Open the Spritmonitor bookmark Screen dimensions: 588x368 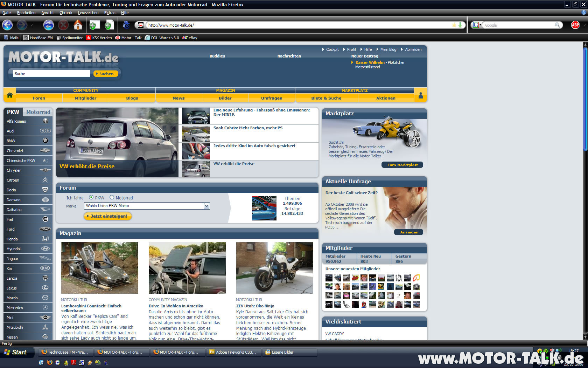pos(70,38)
